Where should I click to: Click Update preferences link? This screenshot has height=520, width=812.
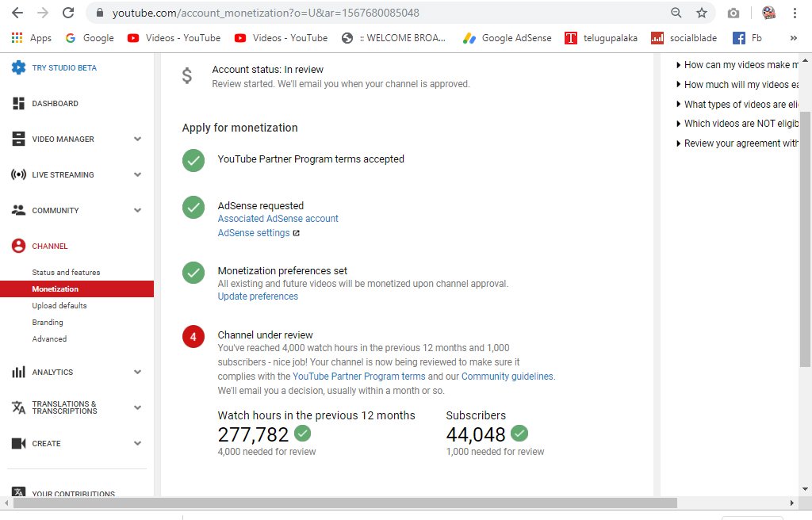point(258,296)
